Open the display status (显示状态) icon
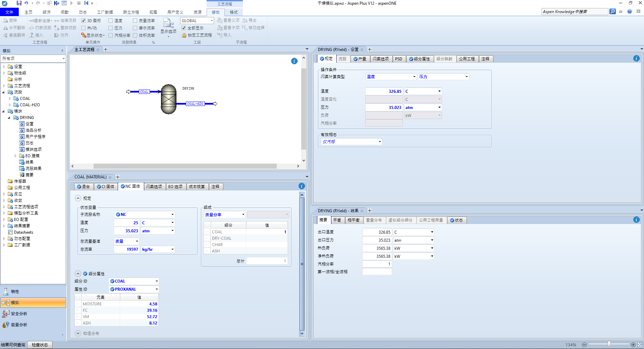 84,35
